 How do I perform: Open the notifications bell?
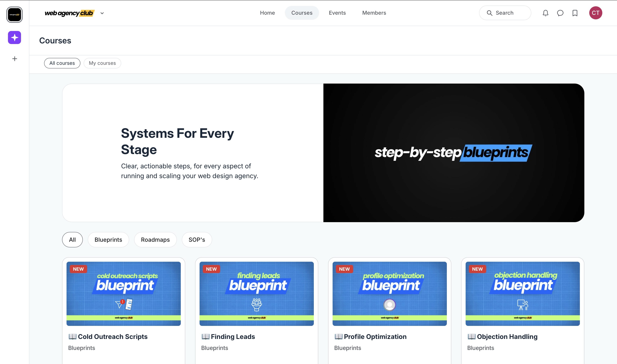coord(545,13)
